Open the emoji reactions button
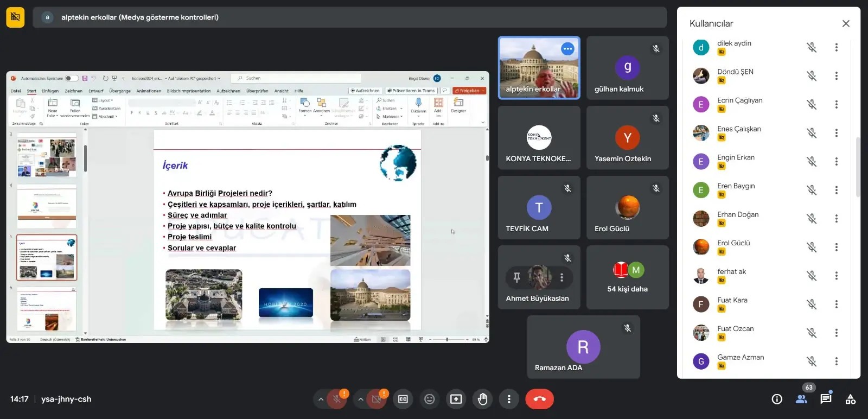The image size is (868, 419). (x=429, y=399)
